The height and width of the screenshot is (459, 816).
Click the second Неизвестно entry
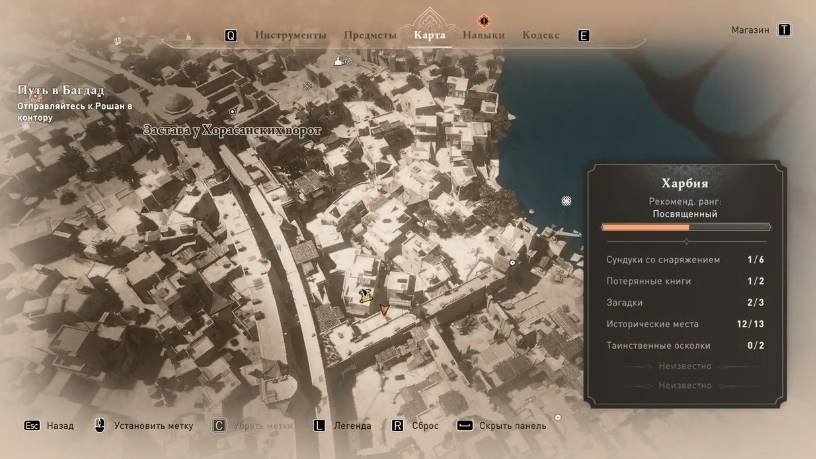click(685, 386)
